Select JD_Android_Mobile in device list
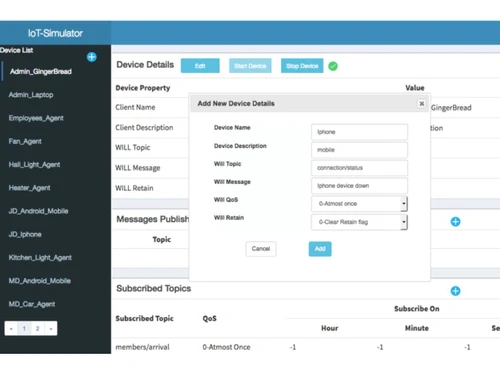This screenshot has height=375, width=500. pyautogui.click(x=38, y=211)
